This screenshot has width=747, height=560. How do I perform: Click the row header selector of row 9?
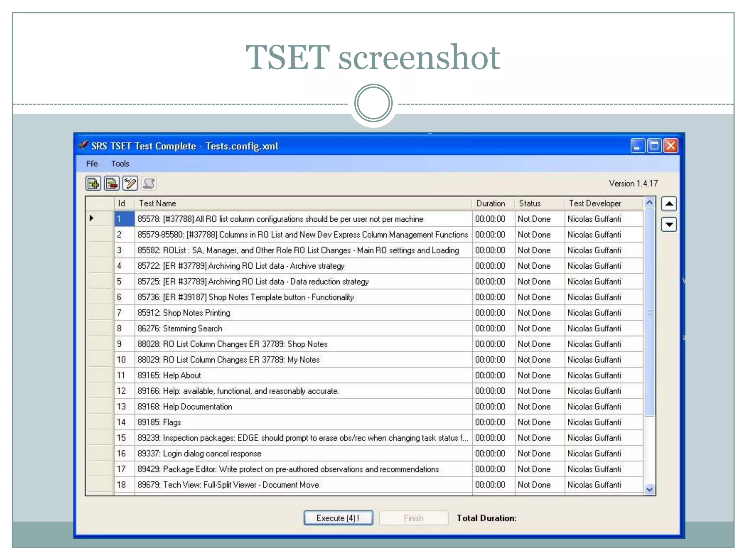pyautogui.click(x=100, y=344)
